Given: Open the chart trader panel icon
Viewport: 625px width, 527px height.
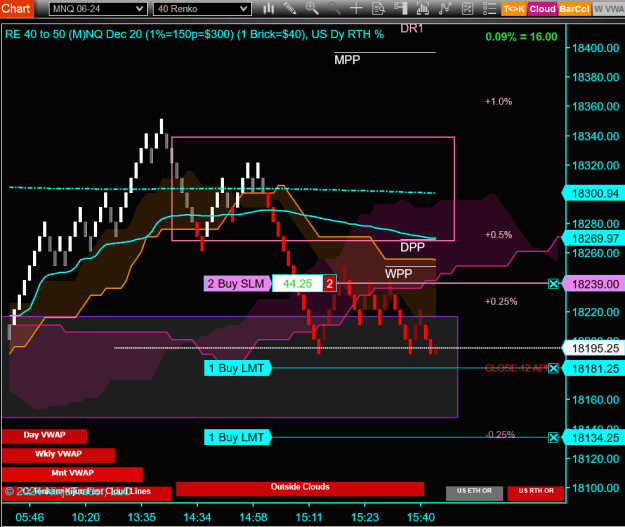Looking at the screenshot, I should tap(400, 8).
